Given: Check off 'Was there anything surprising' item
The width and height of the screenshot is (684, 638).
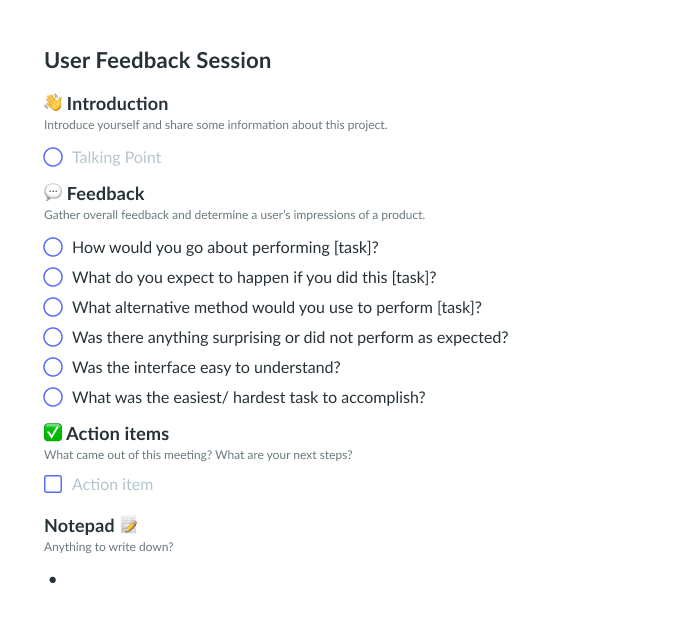Looking at the screenshot, I should (53, 337).
